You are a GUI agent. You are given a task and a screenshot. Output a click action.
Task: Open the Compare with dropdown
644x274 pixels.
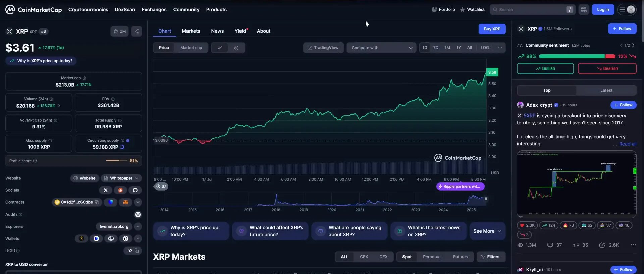point(381,48)
